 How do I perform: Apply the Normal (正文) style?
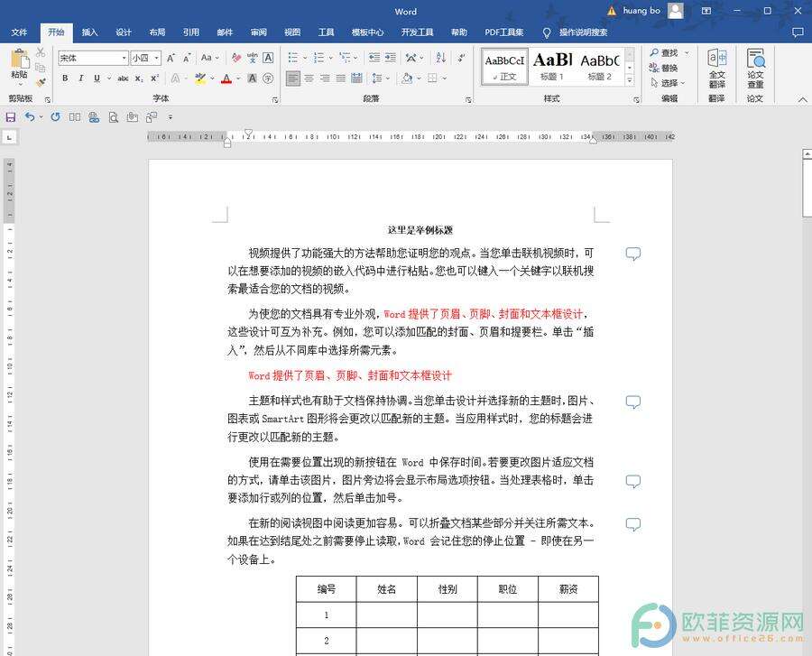pyautogui.click(x=504, y=66)
